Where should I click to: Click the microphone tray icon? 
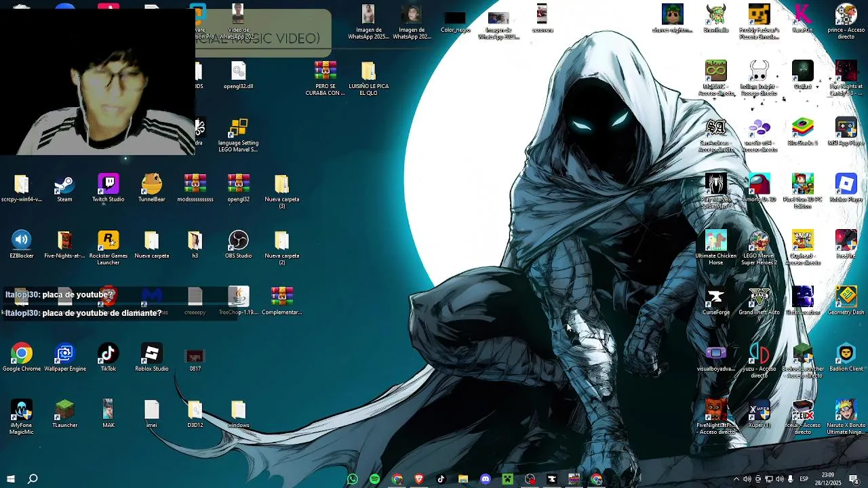791,479
